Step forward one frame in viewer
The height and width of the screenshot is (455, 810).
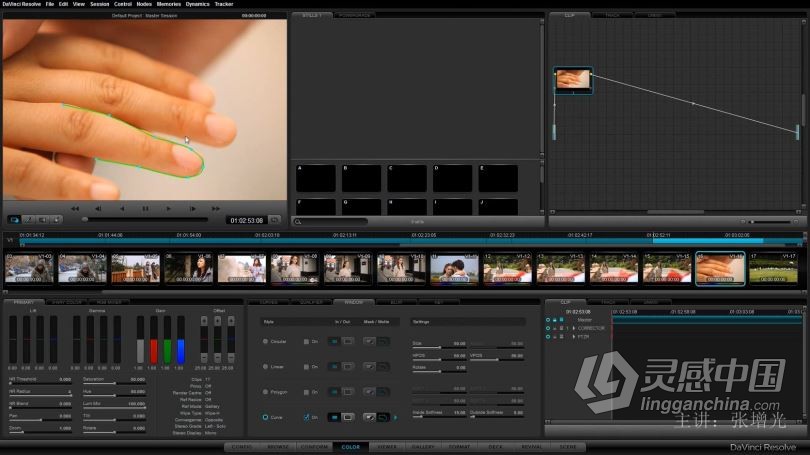192,209
